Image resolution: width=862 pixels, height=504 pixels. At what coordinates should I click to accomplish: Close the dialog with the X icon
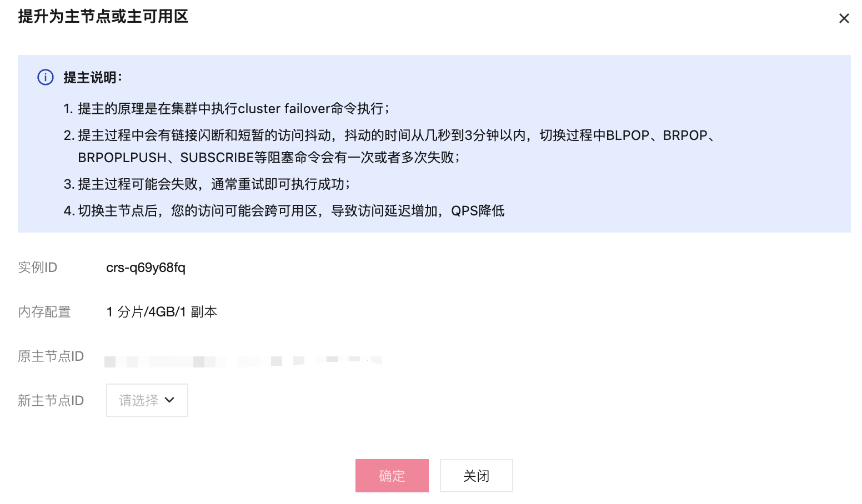844,18
